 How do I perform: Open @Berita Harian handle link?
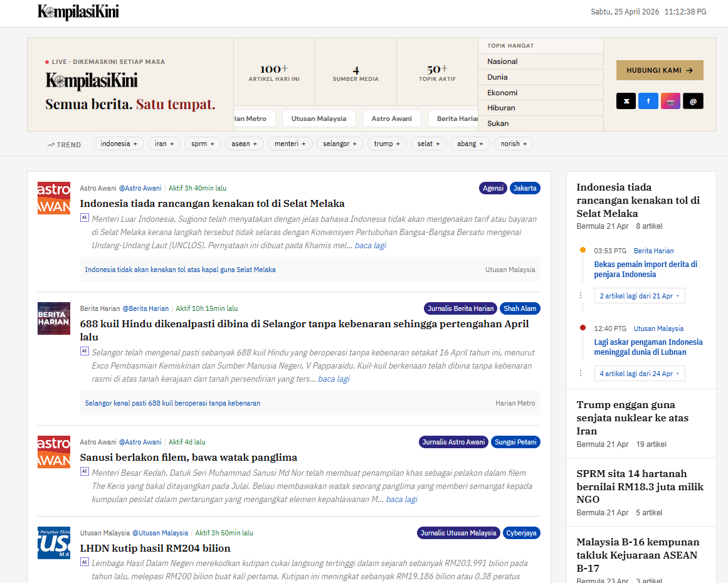click(x=145, y=308)
